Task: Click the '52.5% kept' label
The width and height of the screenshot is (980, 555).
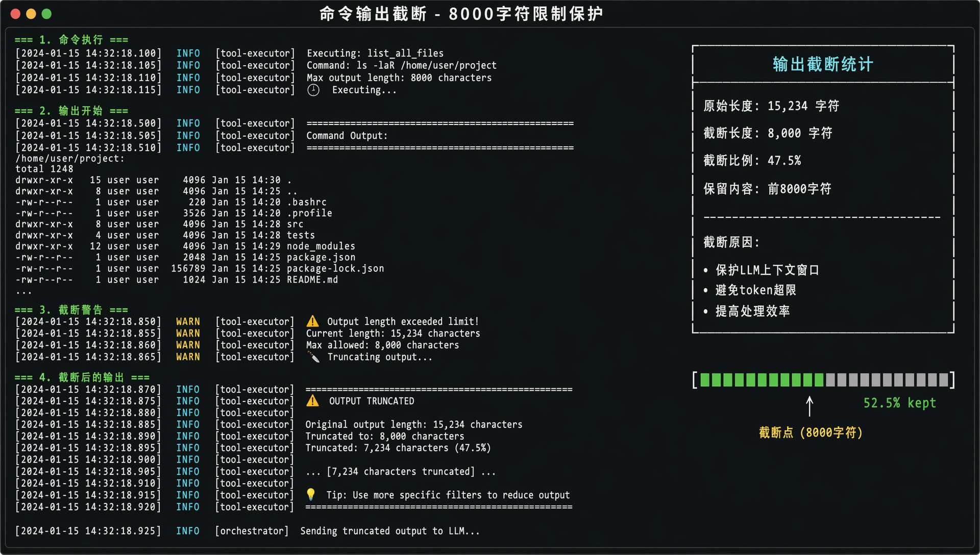Action: coord(899,403)
